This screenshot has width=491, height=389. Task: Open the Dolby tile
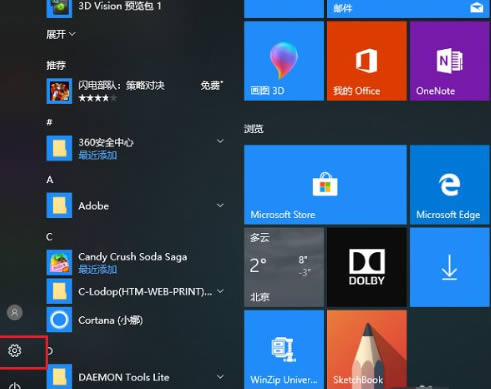tap(367, 267)
